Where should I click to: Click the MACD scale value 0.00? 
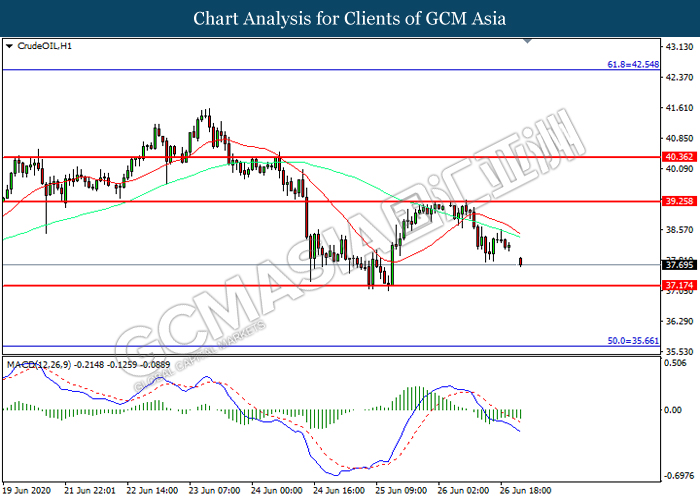(673, 410)
